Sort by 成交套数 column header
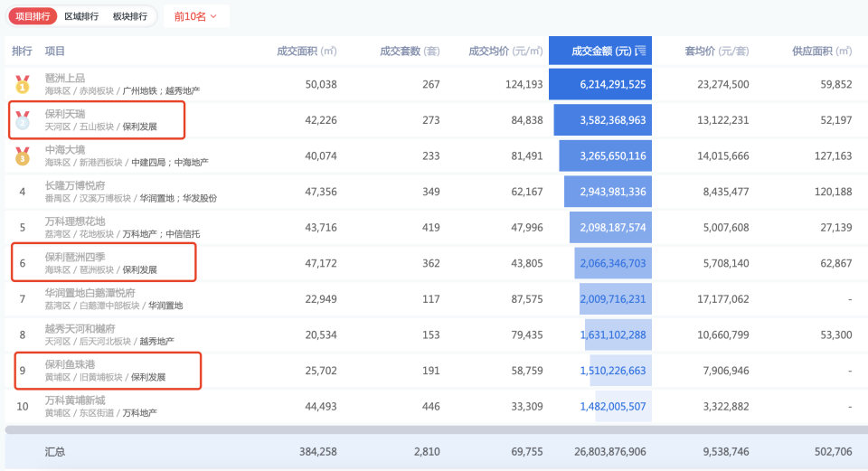The width and height of the screenshot is (868, 471). pos(410,51)
